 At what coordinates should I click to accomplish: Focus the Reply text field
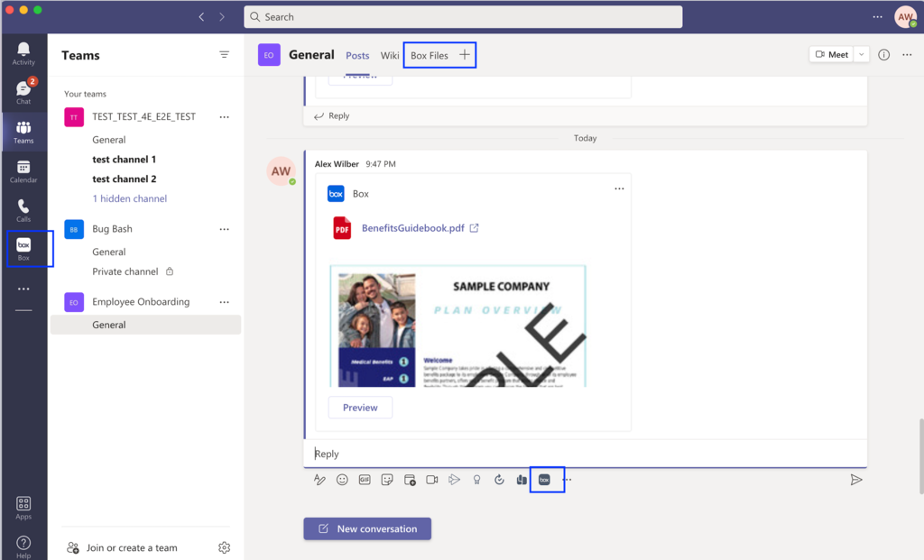(585, 454)
